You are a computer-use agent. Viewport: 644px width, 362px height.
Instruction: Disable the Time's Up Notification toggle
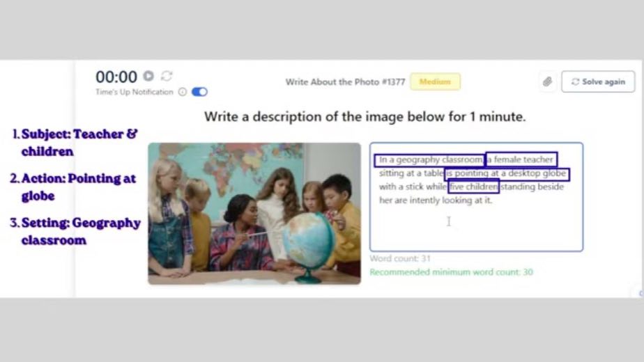point(199,92)
